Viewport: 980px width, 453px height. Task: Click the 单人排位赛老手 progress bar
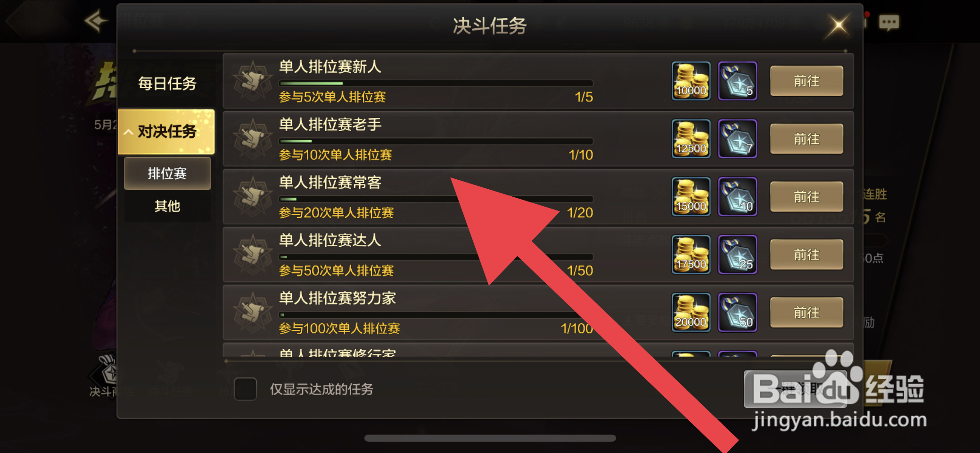(436, 141)
